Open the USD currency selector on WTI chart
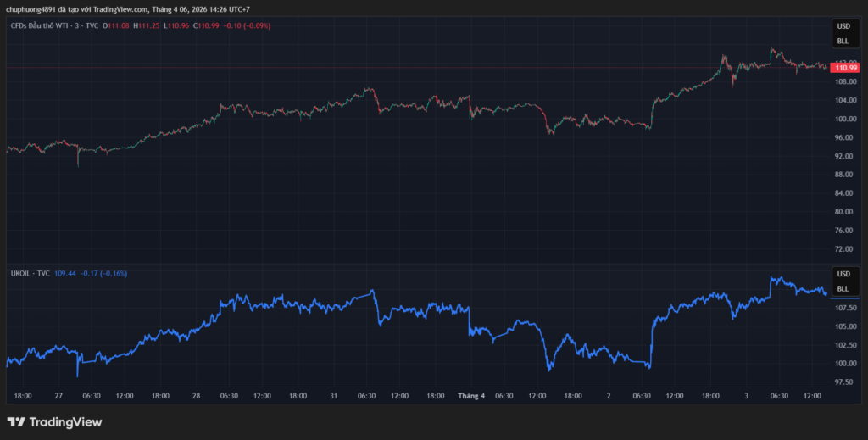 (843, 28)
